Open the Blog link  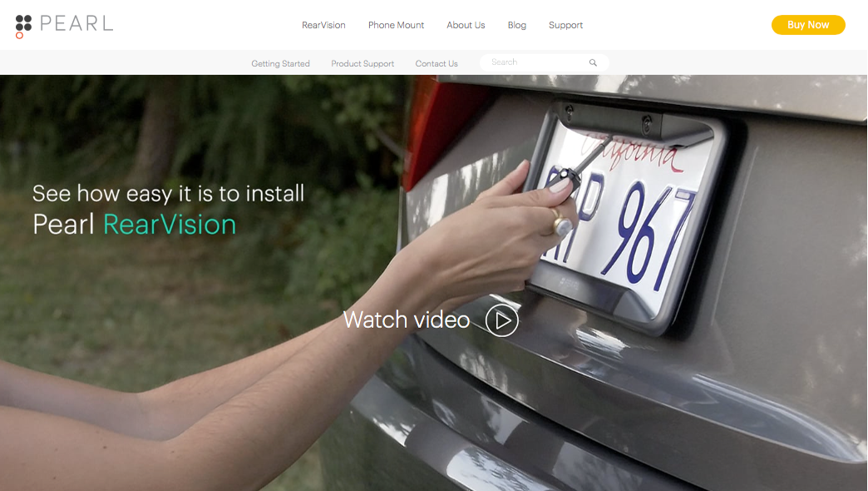[516, 25]
